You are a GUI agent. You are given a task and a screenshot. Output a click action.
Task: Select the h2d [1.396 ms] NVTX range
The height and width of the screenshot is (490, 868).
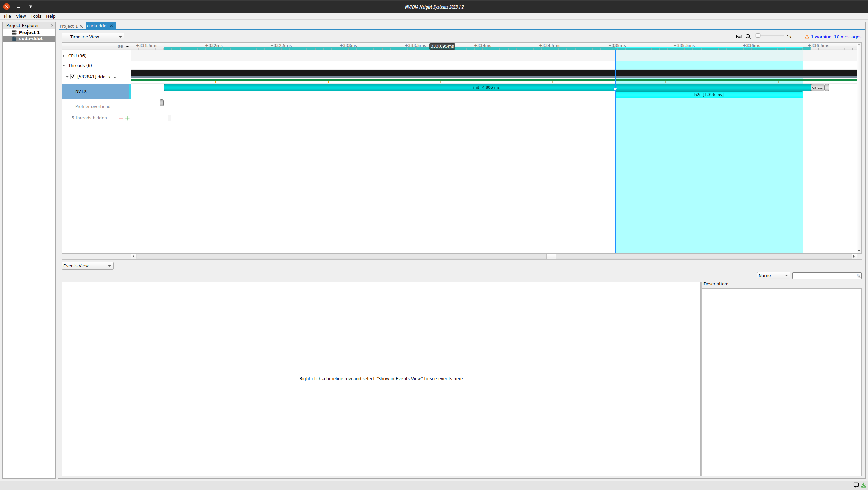click(709, 95)
